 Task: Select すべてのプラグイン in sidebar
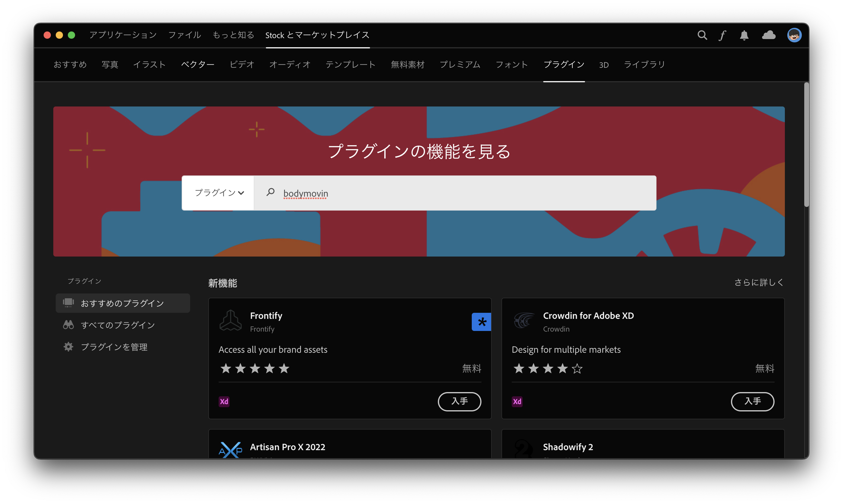pos(117,325)
